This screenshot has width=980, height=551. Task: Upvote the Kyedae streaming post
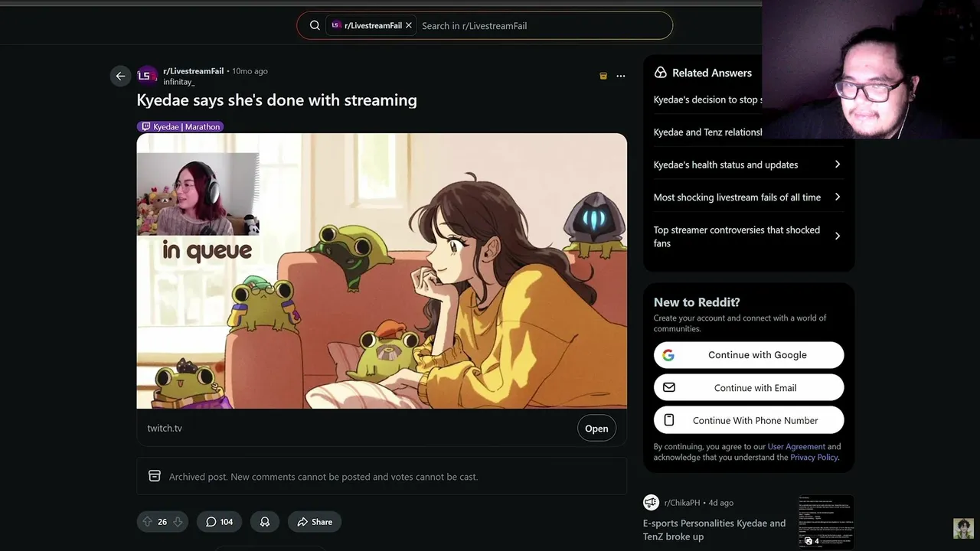coord(147,522)
